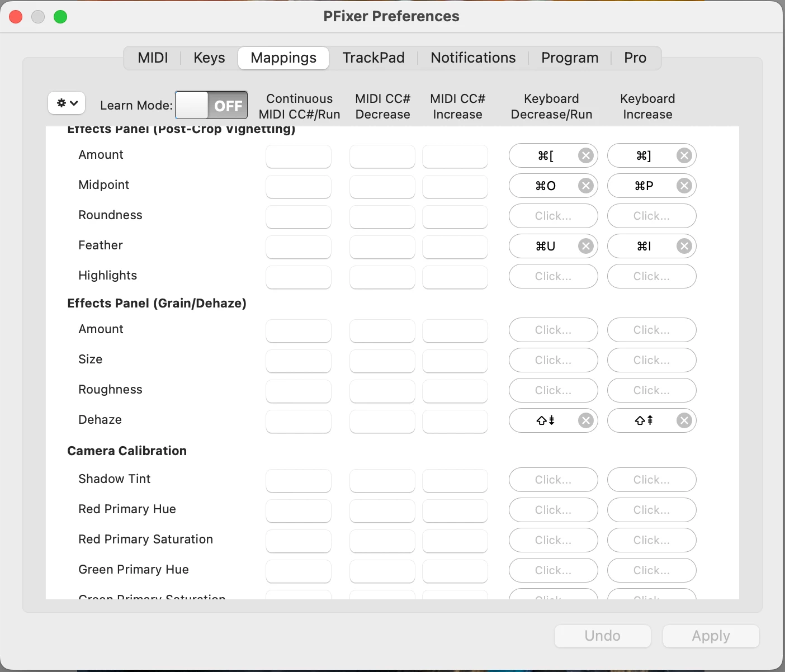Click the Undo button
The width and height of the screenshot is (785, 672).
point(603,636)
